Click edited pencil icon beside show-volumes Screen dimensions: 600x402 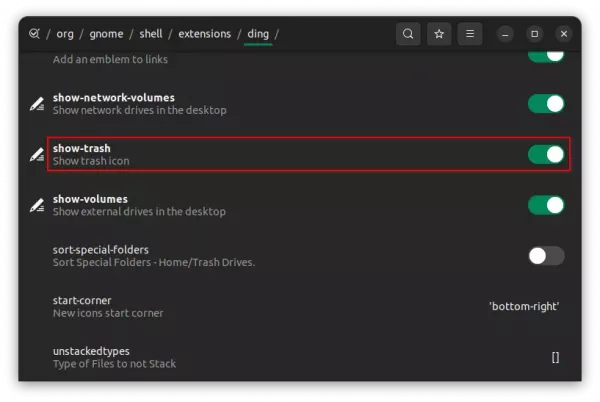(37, 205)
